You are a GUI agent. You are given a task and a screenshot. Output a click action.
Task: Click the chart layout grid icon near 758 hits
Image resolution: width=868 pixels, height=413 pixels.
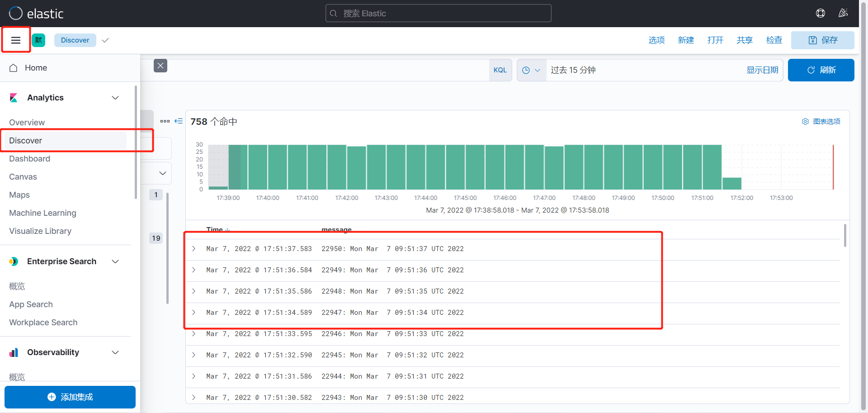165,121
